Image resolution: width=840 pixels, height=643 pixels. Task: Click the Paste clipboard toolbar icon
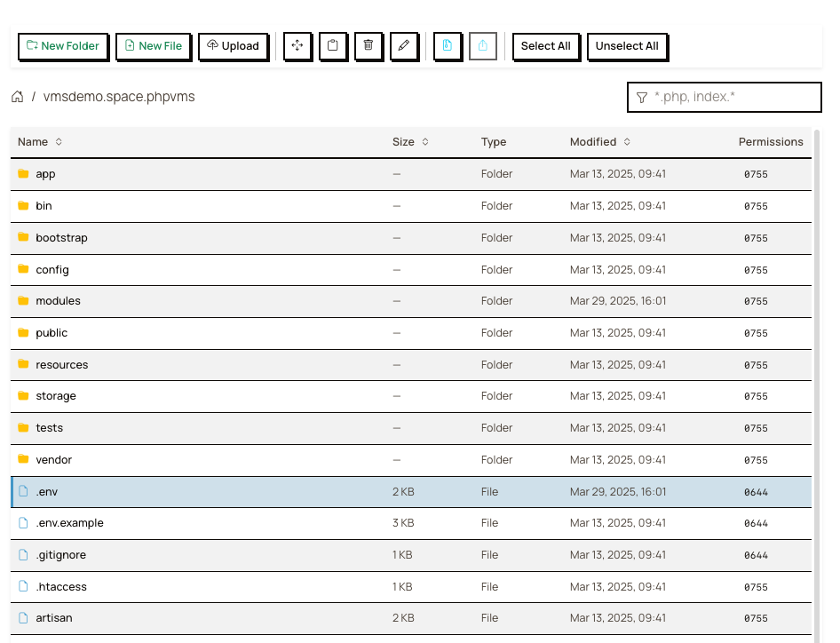(333, 45)
